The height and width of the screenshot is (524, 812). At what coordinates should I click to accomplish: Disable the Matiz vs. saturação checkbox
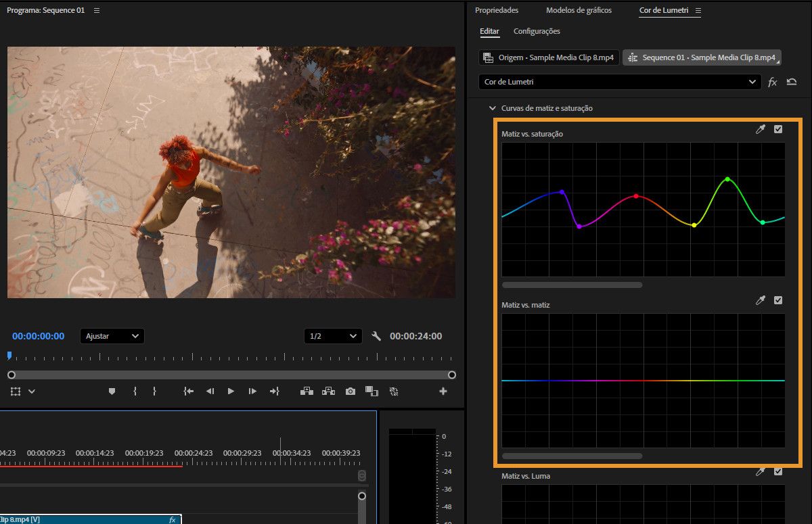(x=778, y=129)
